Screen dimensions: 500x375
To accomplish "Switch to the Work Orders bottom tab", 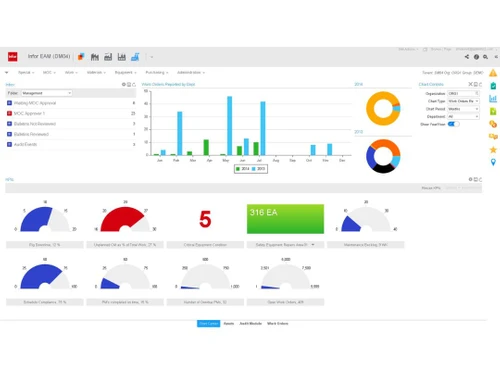I will tap(277, 323).
